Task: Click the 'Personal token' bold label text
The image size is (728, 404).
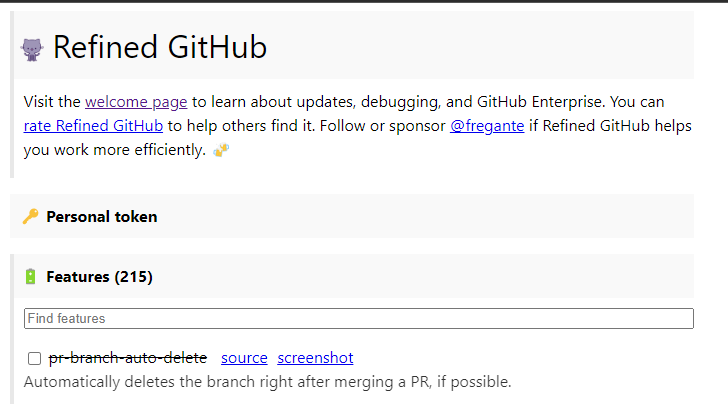Action: (x=101, y=216)
